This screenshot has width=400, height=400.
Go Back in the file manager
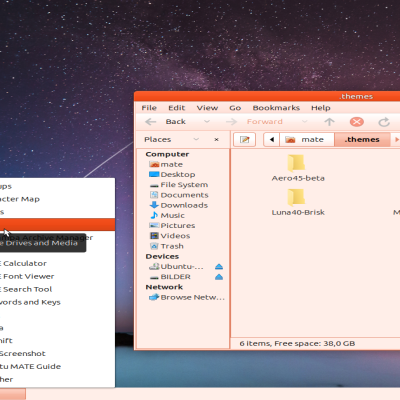point(166,122)
